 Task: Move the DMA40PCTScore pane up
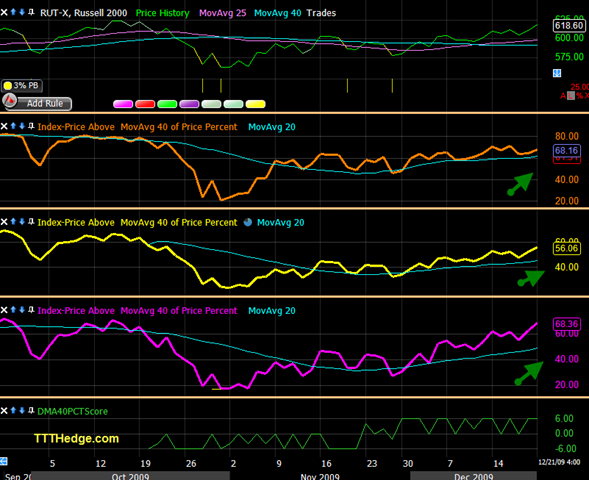(13, 410)
